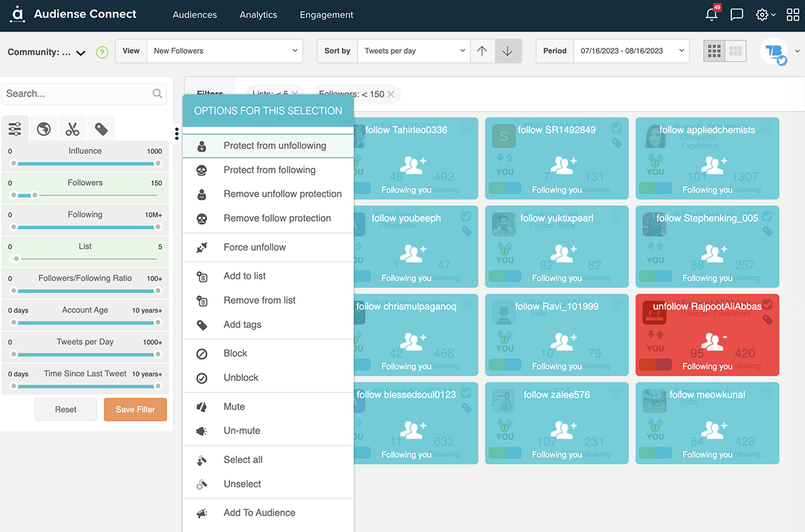Viewport: 805px width, 532px height.
Task: Sort descending with the down arrow
Action: [508, 51]
